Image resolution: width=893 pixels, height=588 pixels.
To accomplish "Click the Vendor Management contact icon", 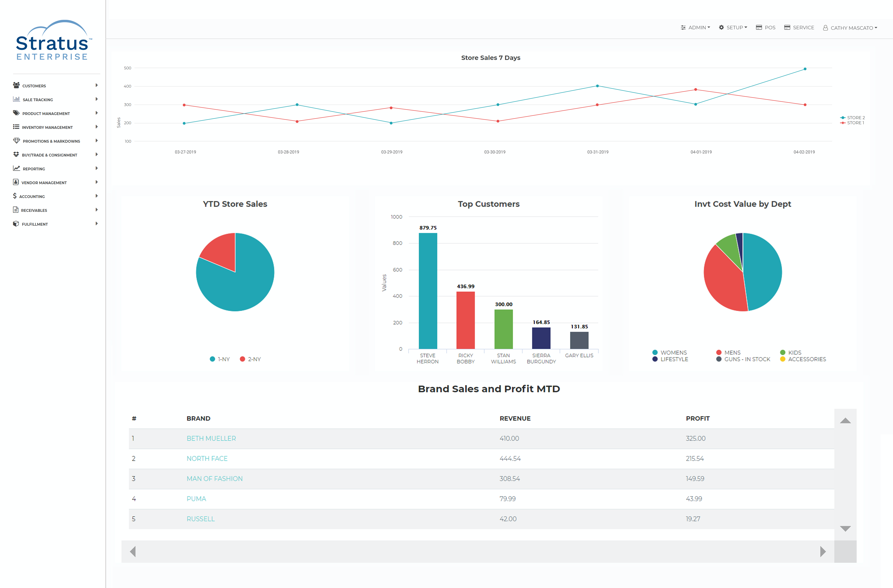I will [16, 182].
